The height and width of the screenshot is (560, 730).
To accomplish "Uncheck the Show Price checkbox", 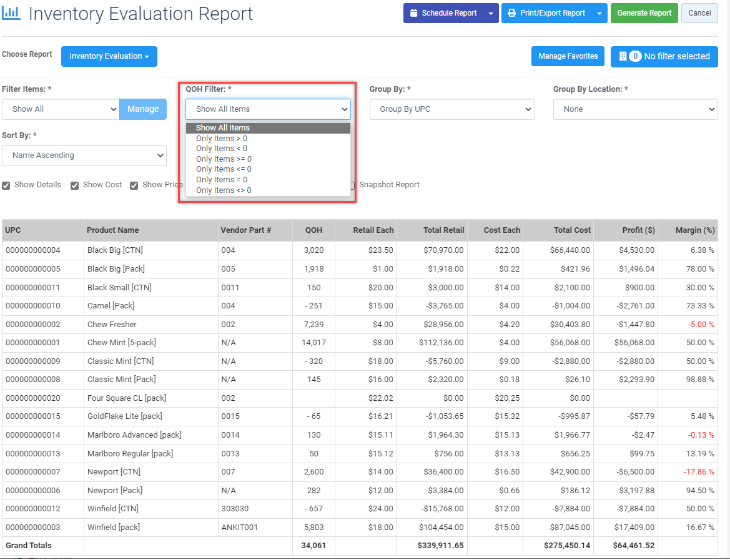I will 134,186.
